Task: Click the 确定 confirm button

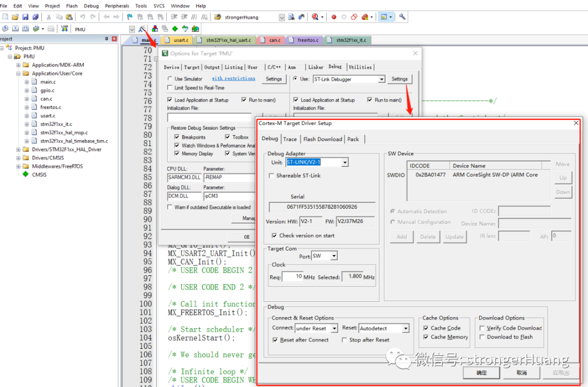Action: [481, 373]
